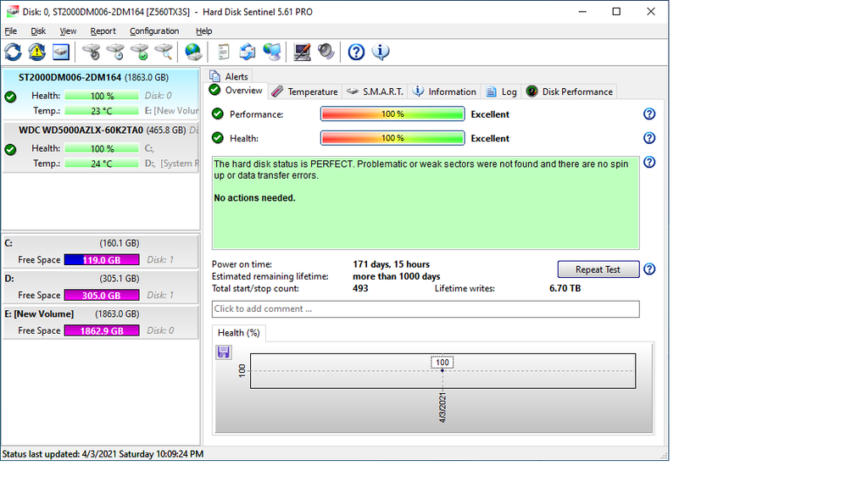
Task: Click the green check icon beside Performance
Action: [x=218, y=114]
